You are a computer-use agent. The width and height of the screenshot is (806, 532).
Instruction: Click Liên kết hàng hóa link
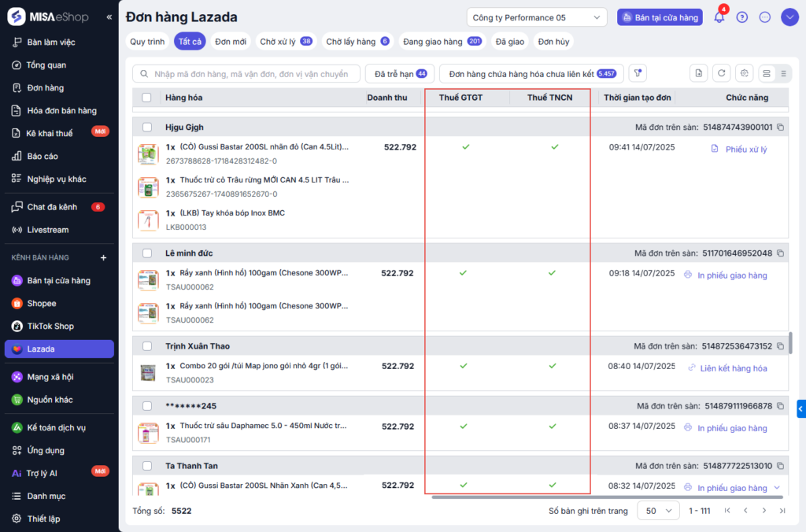[733, 368]
